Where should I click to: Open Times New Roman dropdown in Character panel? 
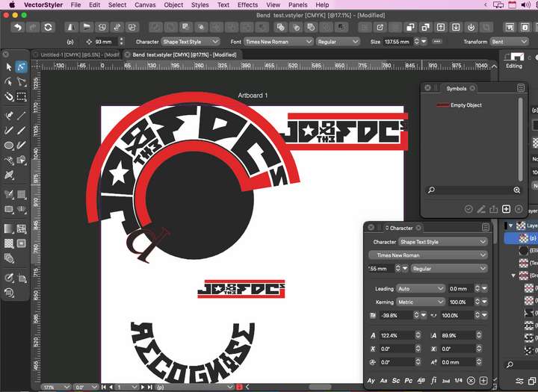click(428, 255)
